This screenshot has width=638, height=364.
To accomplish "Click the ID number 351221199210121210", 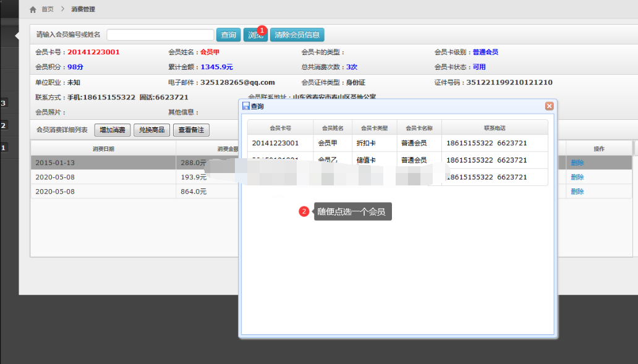I will [x=509, y=83].
